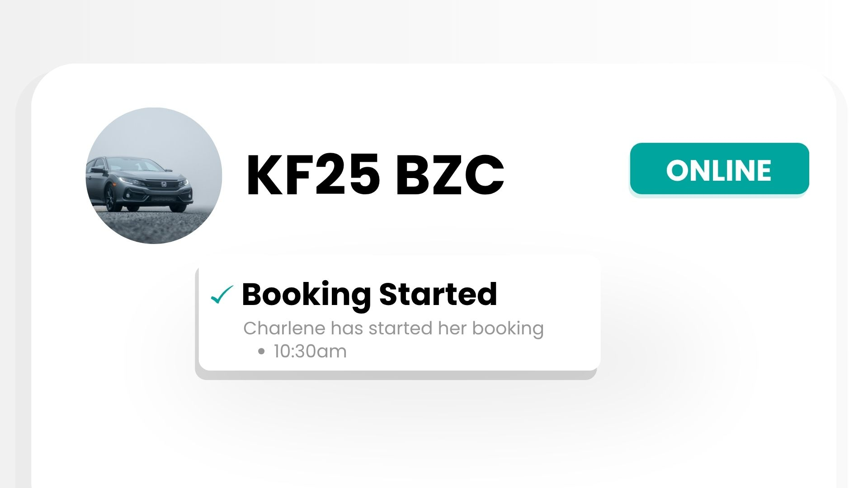Click the word Booking in the heading
Screen dimensions: 868x488
[x=306, y=294]
